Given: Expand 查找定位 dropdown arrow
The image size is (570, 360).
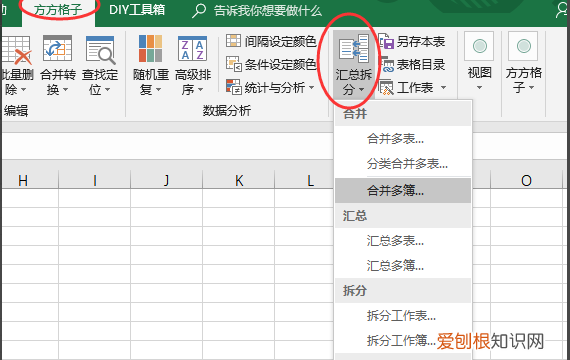Looking at the screenshot, I should [x=108, y=89].
